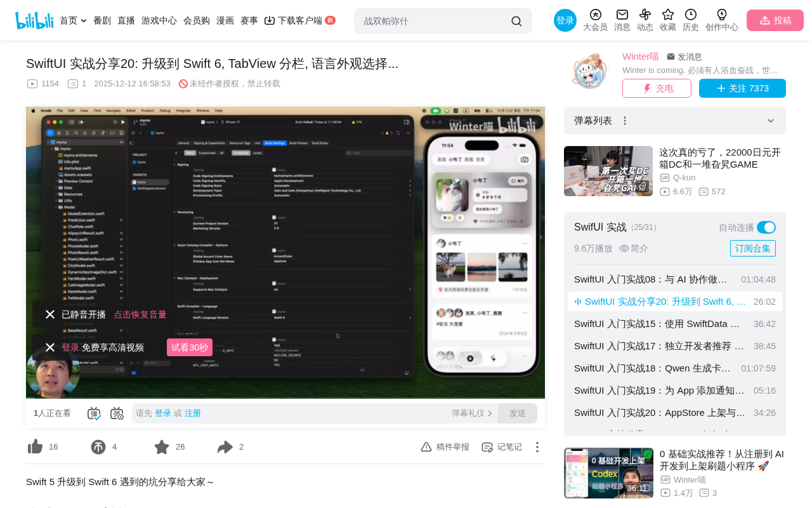
Task: Select the current playing SwiftUI 实战分享20 item
Action: click(x=675, y=302)
